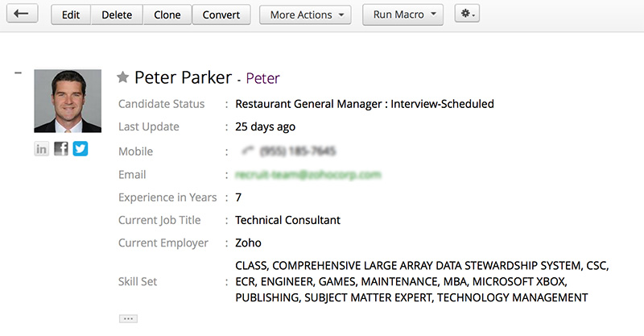Click the Edit button

71,15
